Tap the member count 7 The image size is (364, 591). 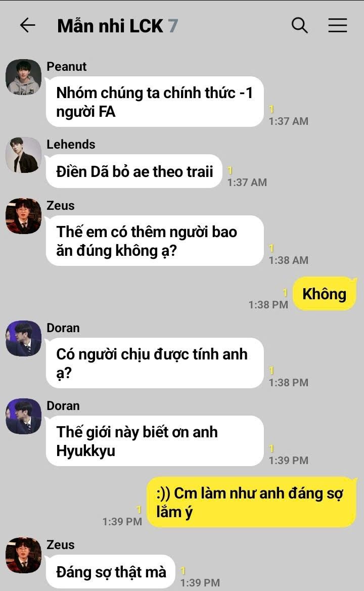click(173, 26)
